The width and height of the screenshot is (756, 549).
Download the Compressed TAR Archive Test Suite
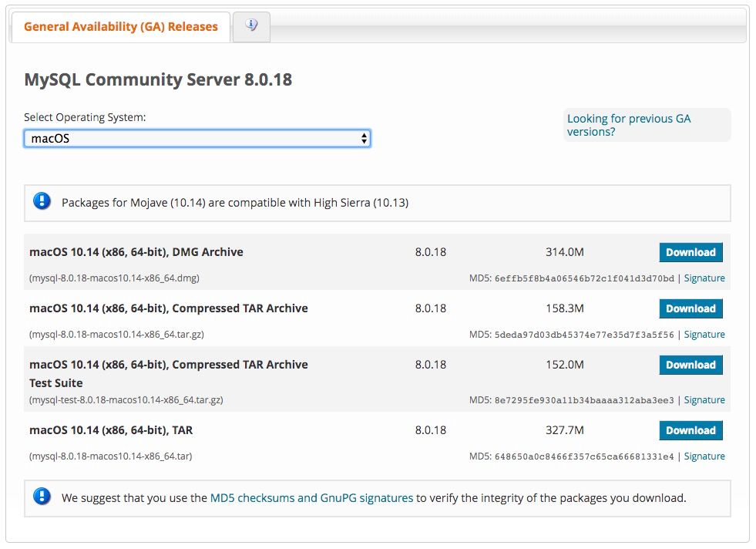click(690, 365)
